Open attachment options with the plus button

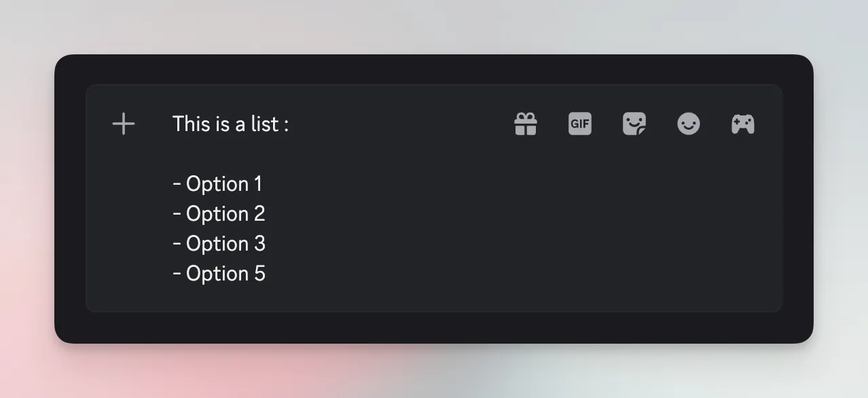click(123, 124)
